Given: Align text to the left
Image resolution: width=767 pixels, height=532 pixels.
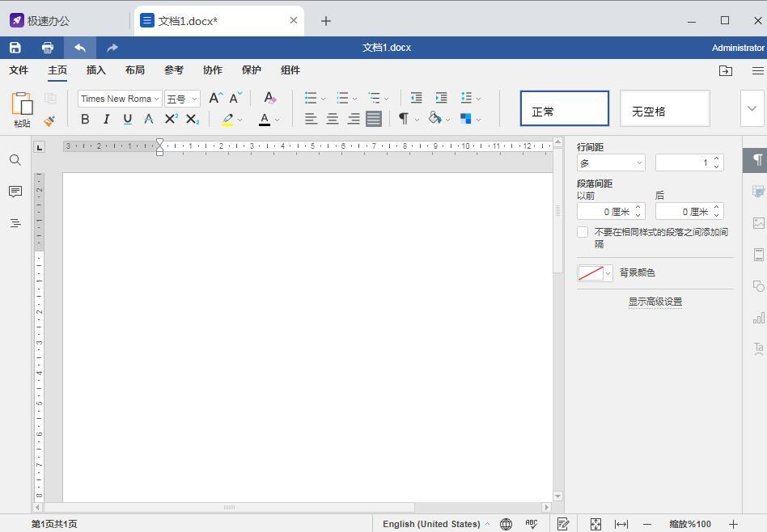Looking at the screenshot, I should (x=311, y=119).
